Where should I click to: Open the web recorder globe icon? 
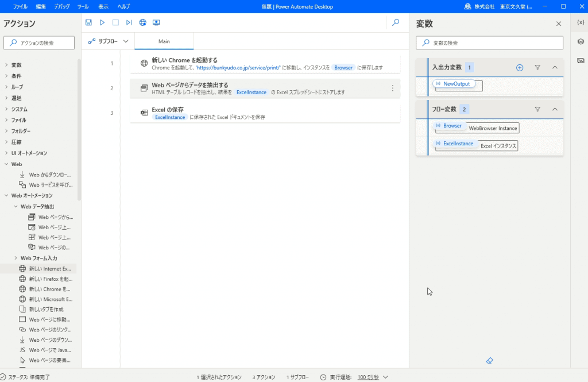pos(143,22)
